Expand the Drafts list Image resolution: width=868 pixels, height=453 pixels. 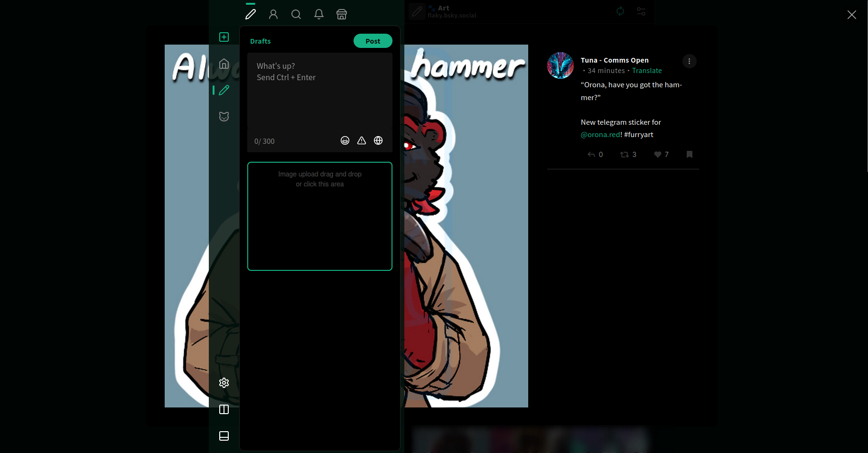click(260, 41)
